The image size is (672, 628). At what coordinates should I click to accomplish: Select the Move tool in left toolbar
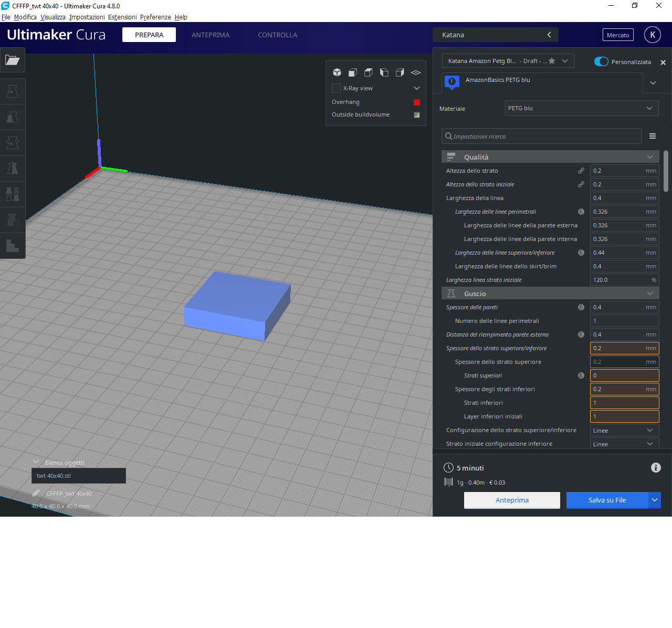tap(13, 91)
